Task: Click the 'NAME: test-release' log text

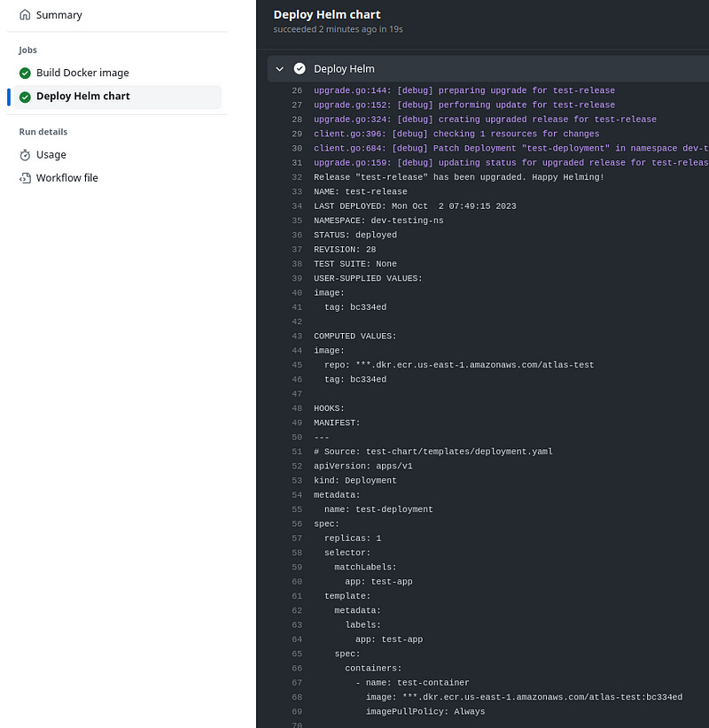Action: click(360, 192)
